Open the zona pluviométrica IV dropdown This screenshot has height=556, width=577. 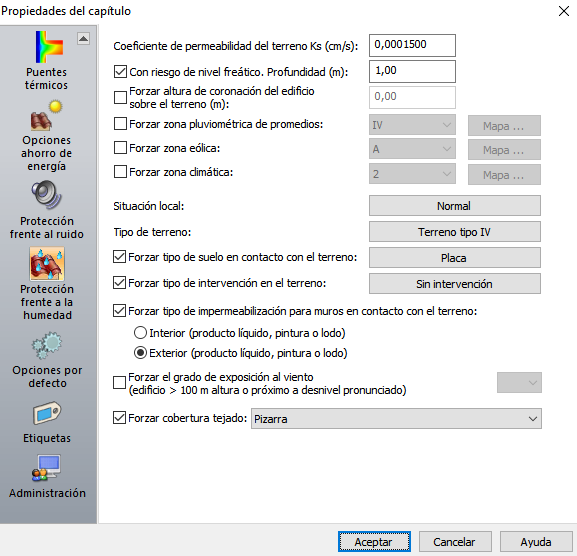click(x=412, y=125)
